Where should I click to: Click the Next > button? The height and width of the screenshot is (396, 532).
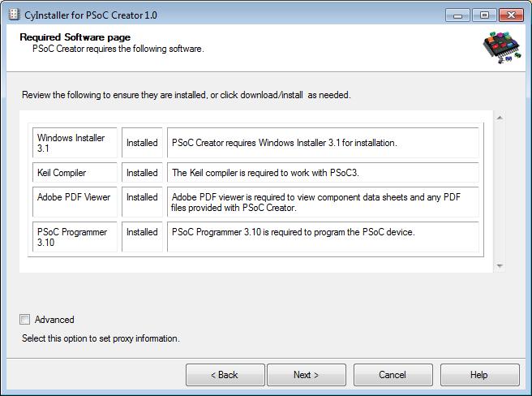point(307,375)
